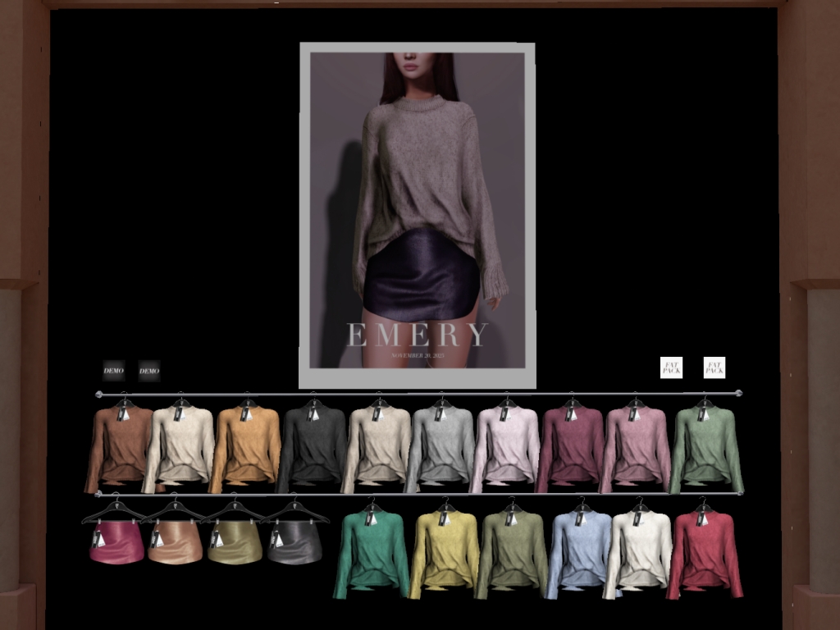Choose the tan leather skirt
This screenshot has height=630, width=840.
176,543
